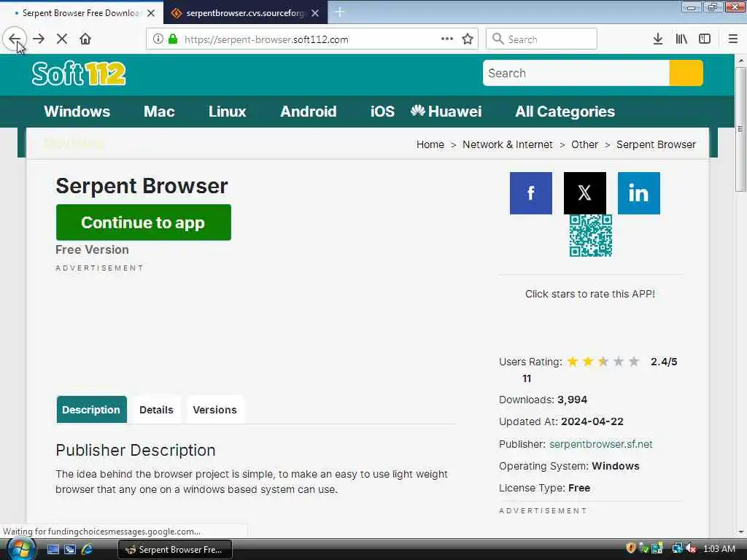Image resolution: width=747 pixels, height=560 pixels.
Task: Click the network connection tray icon
Action: click(677, 548)
